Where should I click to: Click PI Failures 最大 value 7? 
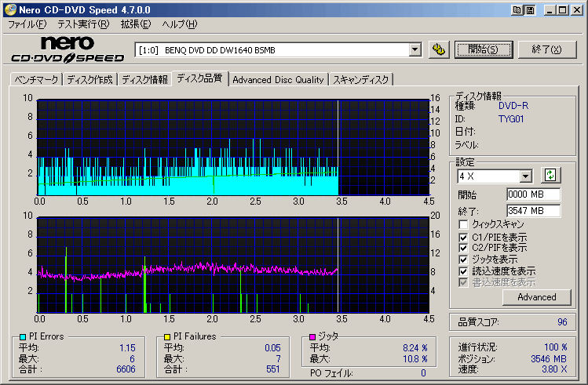coord(278,359)
